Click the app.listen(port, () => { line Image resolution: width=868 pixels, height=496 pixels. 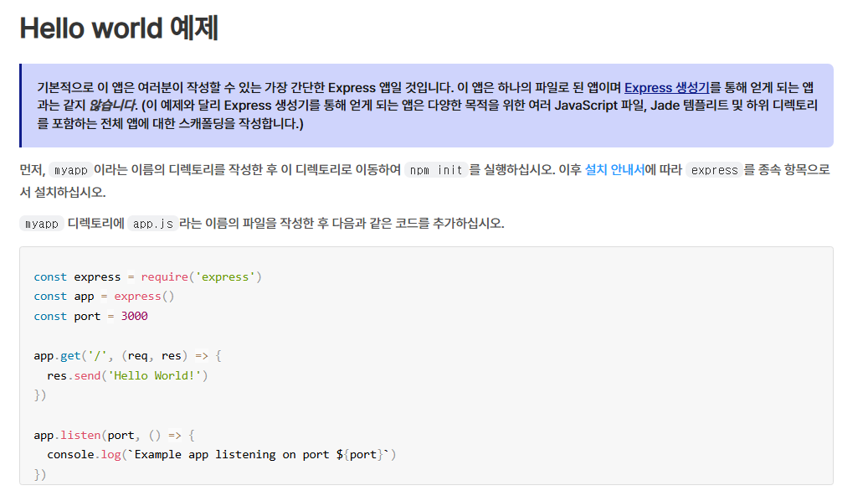coord(115,435)
